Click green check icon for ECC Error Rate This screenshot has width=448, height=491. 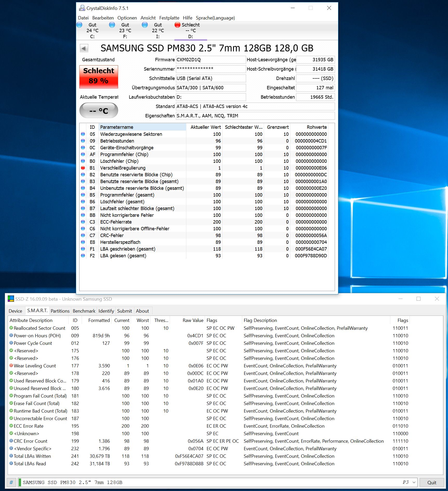pyautogui.click(x=11, y=426)
